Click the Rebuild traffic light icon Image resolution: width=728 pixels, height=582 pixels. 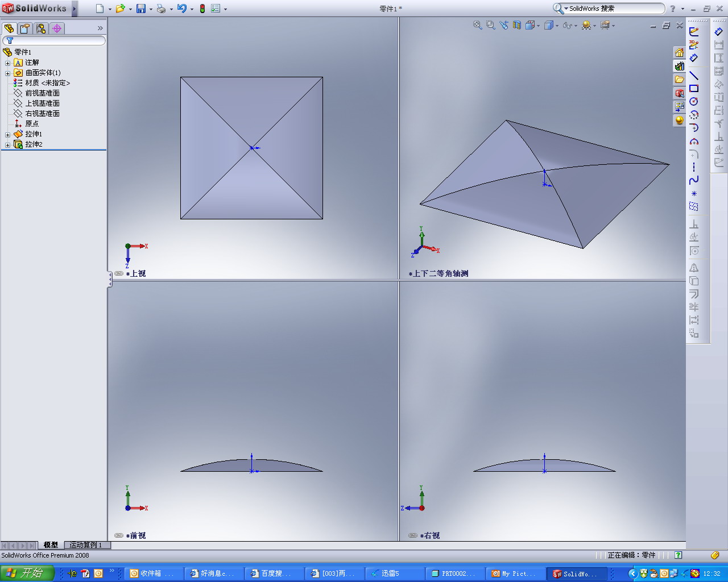click(202, 9)
